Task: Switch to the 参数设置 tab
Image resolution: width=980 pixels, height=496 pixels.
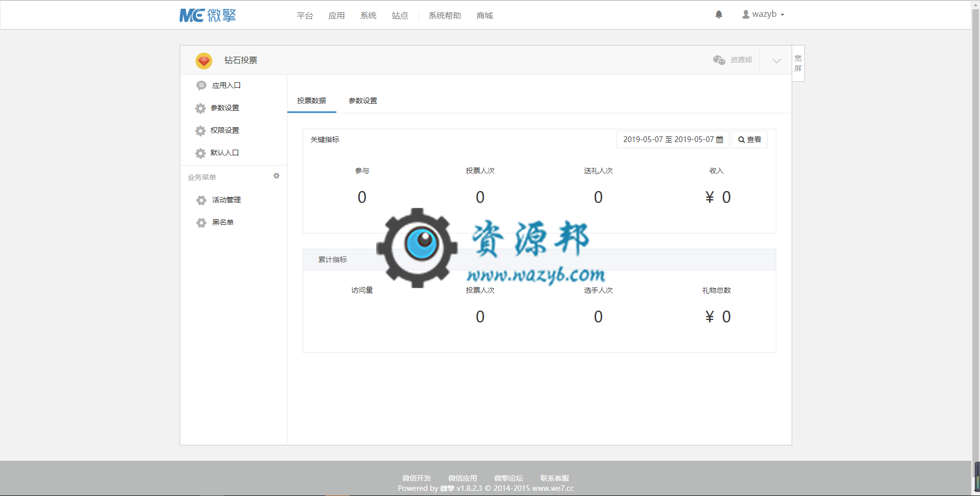Action: (363, 101)
